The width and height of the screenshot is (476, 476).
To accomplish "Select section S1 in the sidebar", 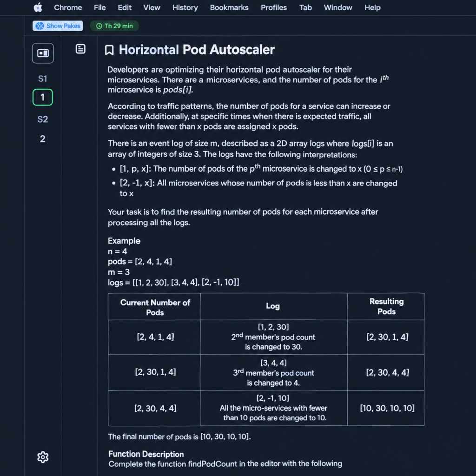I will [x=42, y=79].
